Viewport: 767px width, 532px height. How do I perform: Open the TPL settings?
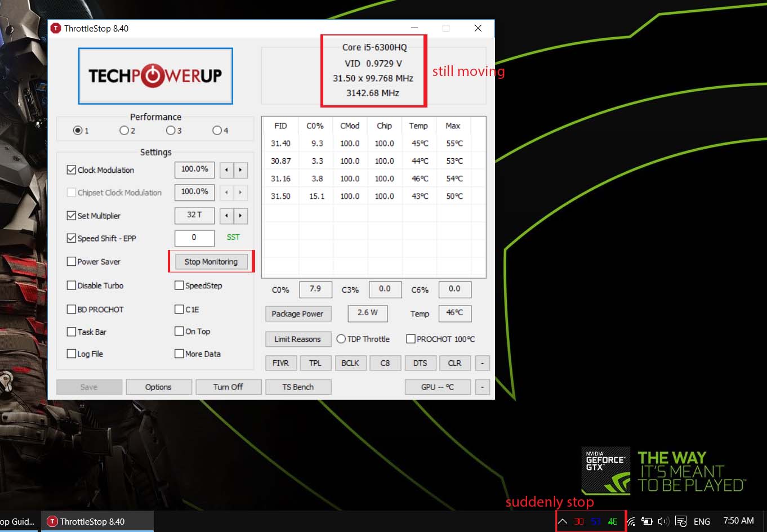315,363
